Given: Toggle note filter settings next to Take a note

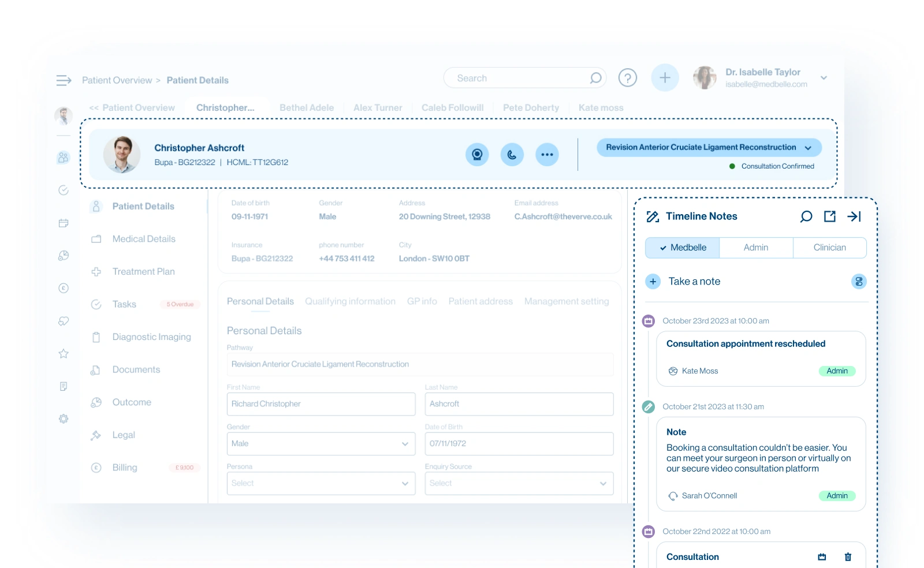Looking at the screenshot, I should coord(859,281).
